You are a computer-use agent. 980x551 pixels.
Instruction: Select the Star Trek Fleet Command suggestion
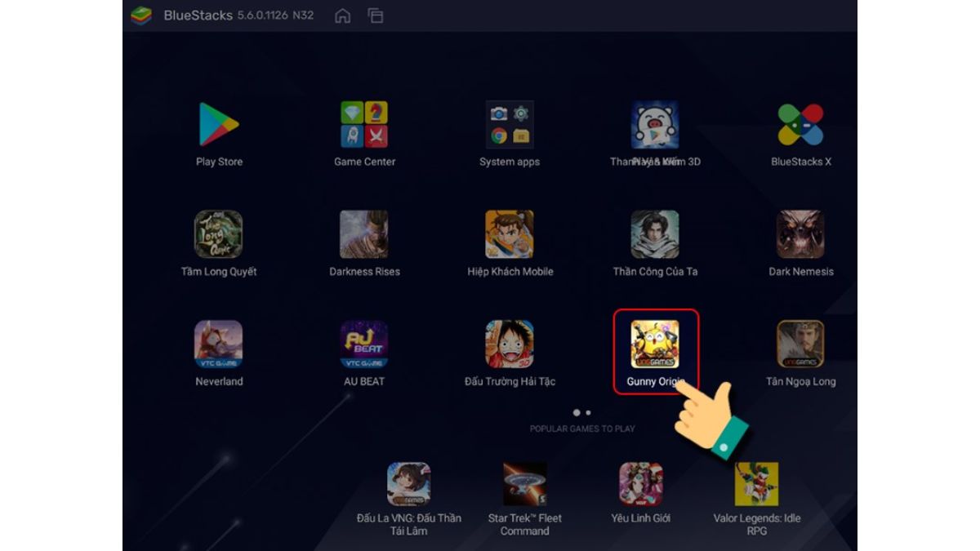click(524, 484)
